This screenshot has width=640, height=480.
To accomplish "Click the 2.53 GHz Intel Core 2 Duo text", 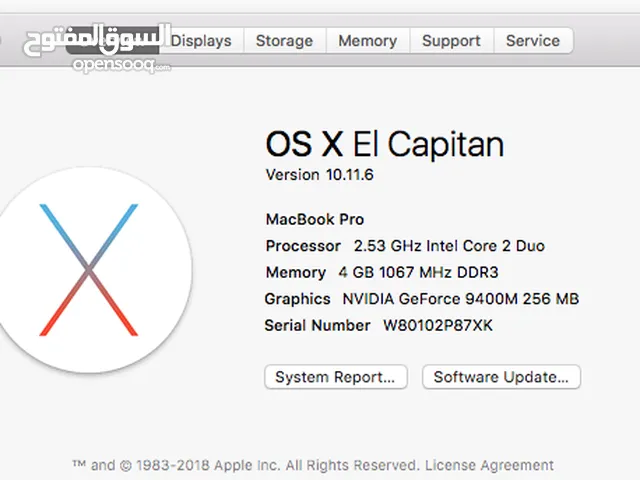I will click(449, 246).
